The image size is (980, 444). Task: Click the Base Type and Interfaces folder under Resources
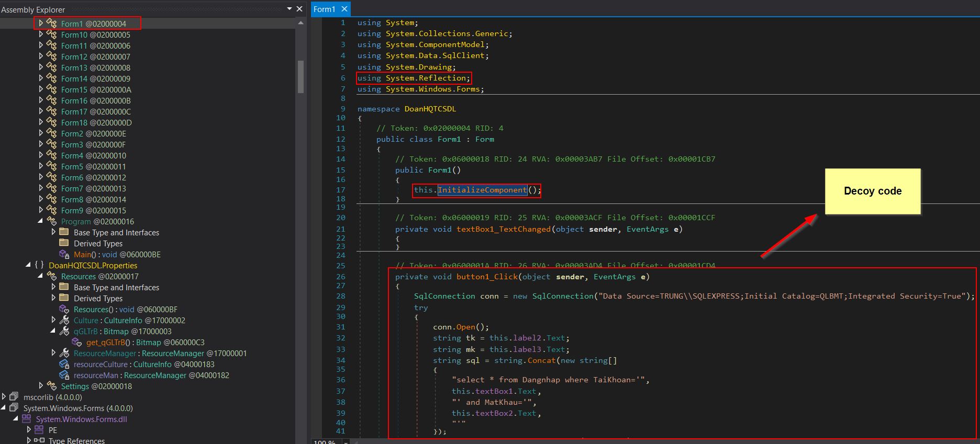[x=116, y=287]
